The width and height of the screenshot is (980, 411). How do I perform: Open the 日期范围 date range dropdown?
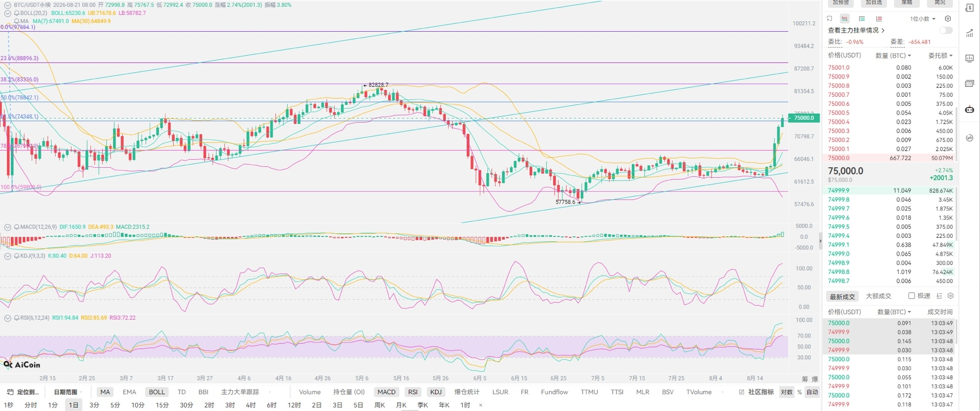(x=68, y=392)
